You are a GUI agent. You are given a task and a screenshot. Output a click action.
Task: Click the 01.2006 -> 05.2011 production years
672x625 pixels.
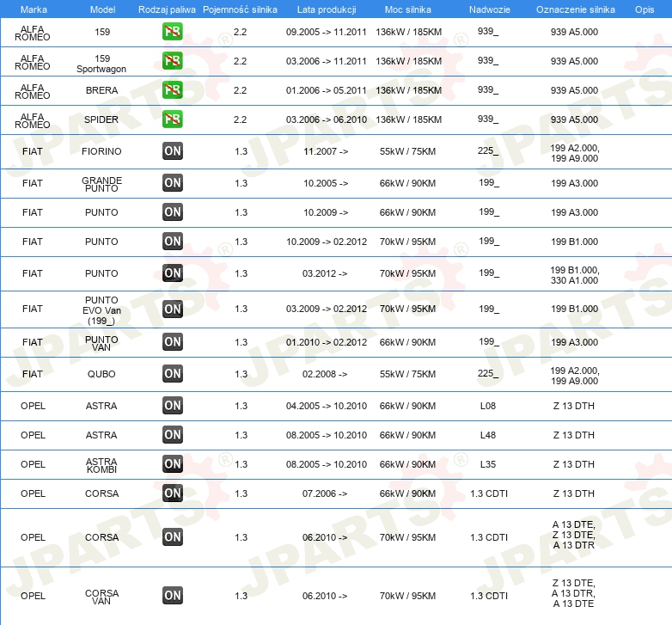[x=327, y=90]
